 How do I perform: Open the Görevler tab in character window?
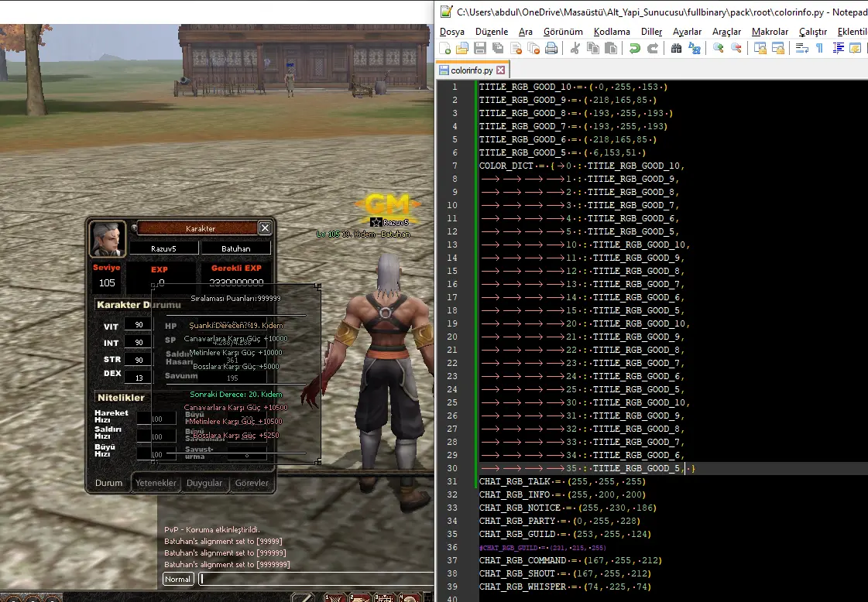point(252,483)
